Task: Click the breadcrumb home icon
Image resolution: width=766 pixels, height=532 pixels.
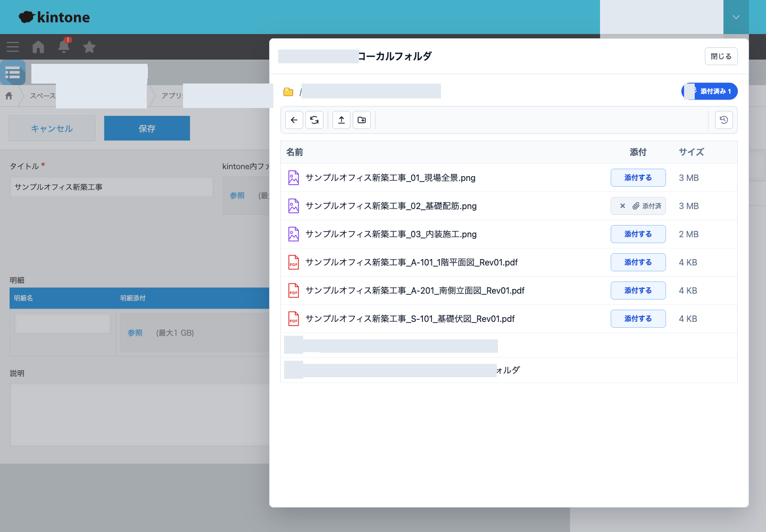Action: (x=9, y=96)
